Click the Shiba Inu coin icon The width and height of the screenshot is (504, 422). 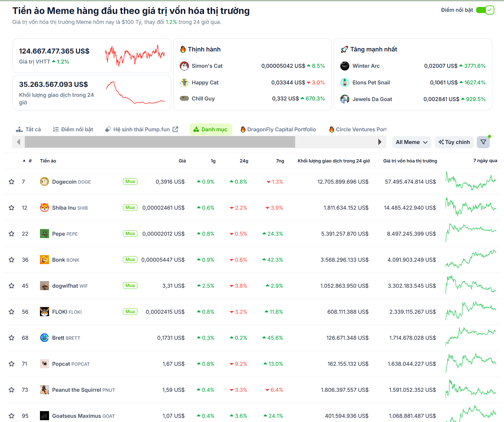[44, 208]
